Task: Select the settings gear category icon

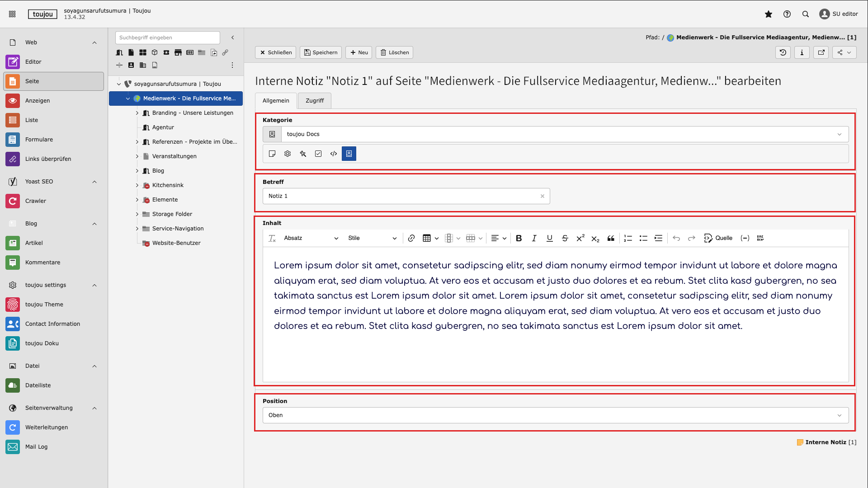Action: point(288,154)
